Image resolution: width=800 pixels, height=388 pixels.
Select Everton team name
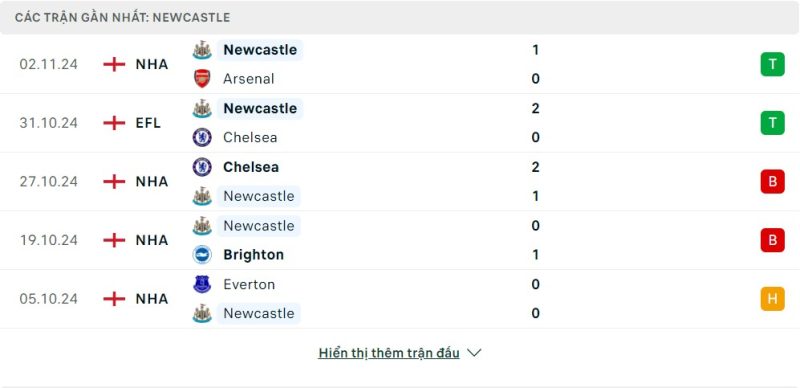[x=249, y=284]
